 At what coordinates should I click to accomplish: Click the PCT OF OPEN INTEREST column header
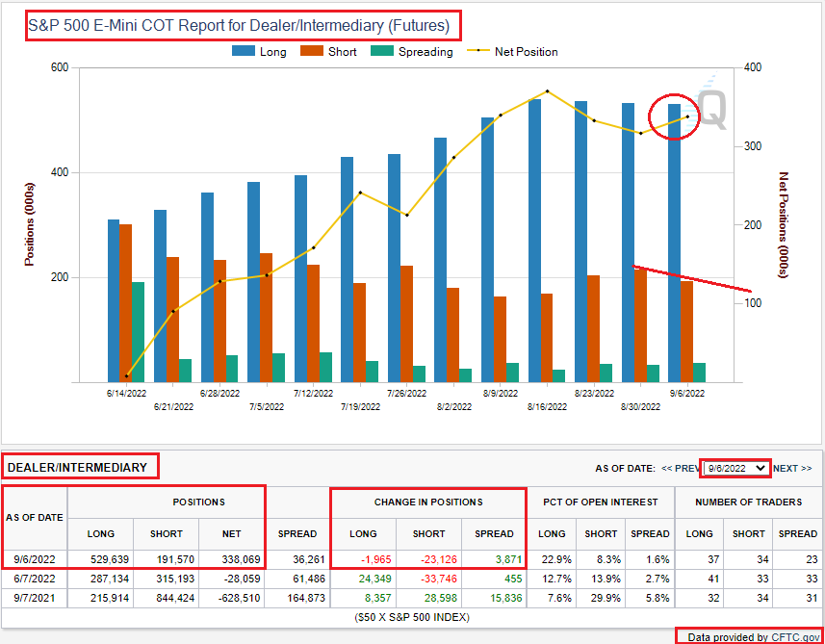(600, 502)
